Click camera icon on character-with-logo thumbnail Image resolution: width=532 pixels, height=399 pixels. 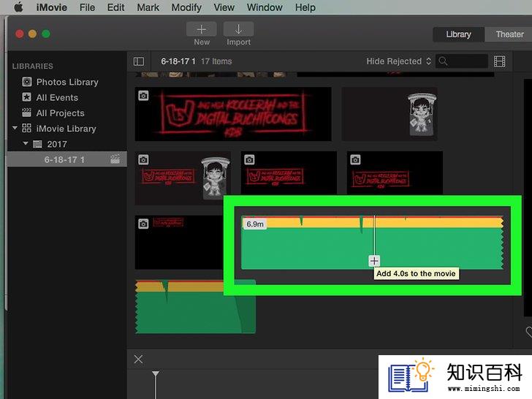(143, 159)
